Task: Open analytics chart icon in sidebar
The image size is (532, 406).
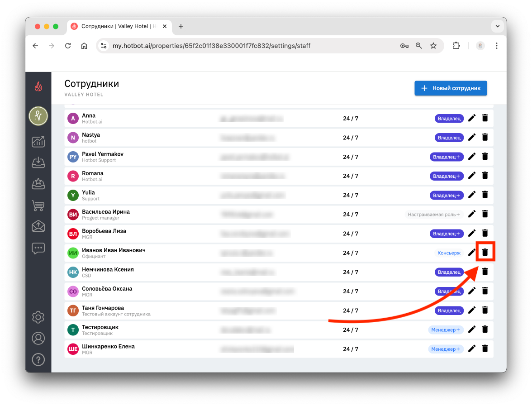Action: click(38, 142)
